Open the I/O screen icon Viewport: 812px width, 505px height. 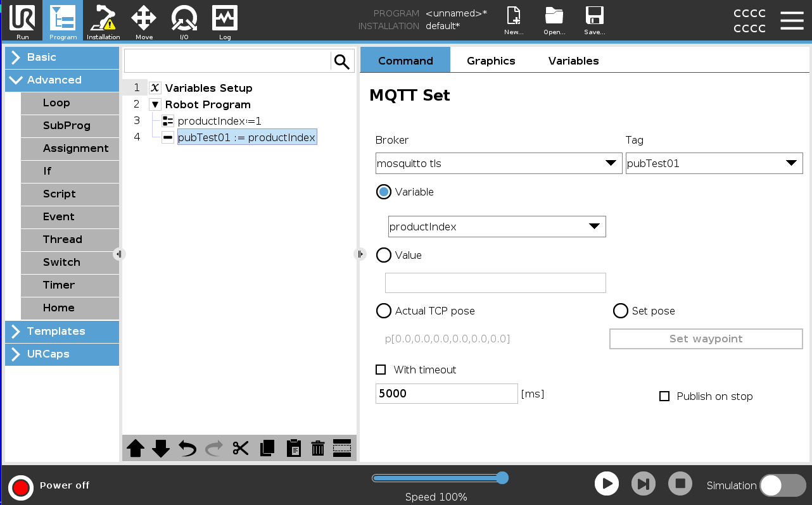click(184, 21)
